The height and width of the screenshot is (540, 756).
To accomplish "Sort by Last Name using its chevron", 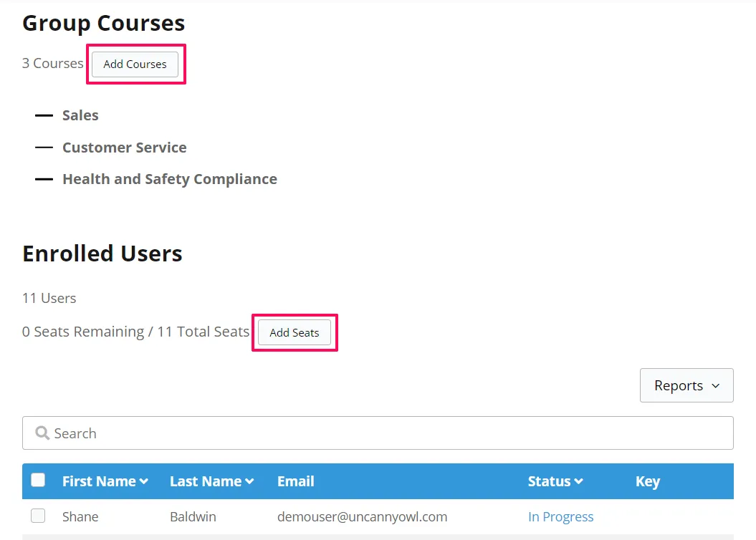I will click(x=249, y=482).
